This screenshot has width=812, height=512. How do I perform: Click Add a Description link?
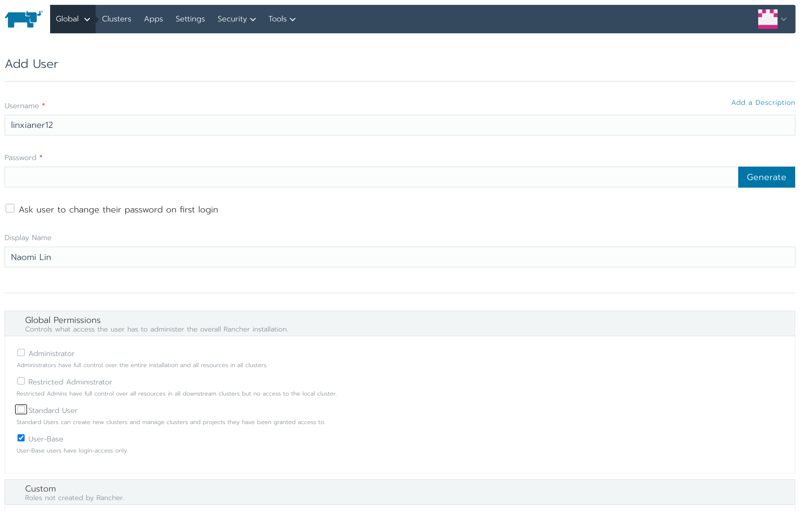click(763, 103)
